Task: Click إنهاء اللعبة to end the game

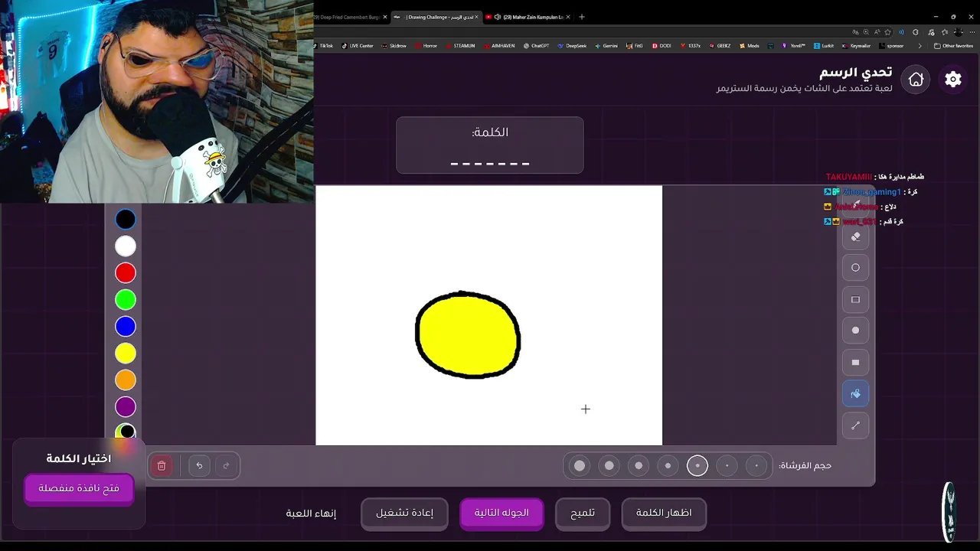Action: point(311,514)
